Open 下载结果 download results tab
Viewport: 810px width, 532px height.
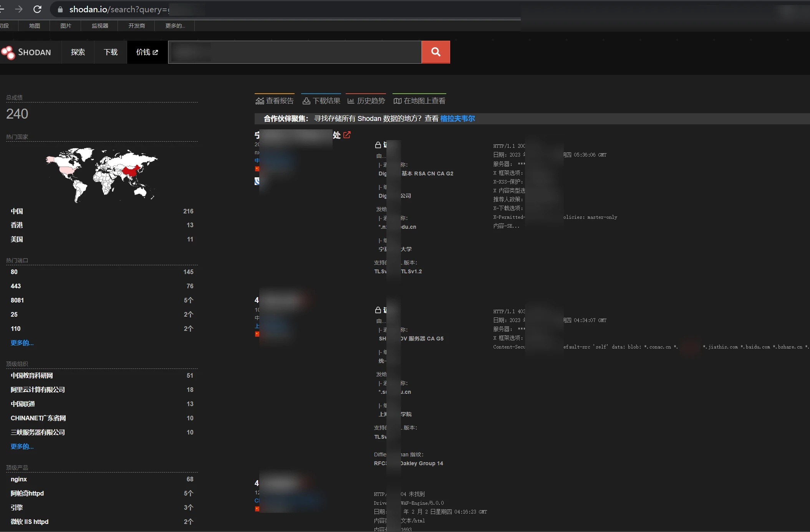(x=321, y=101)
